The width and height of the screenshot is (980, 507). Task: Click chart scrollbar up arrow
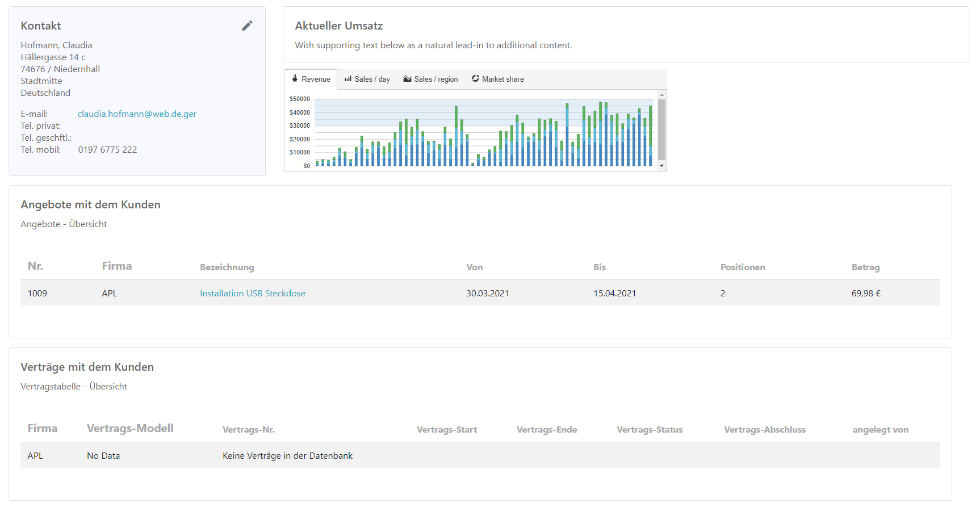click(661, 95)
